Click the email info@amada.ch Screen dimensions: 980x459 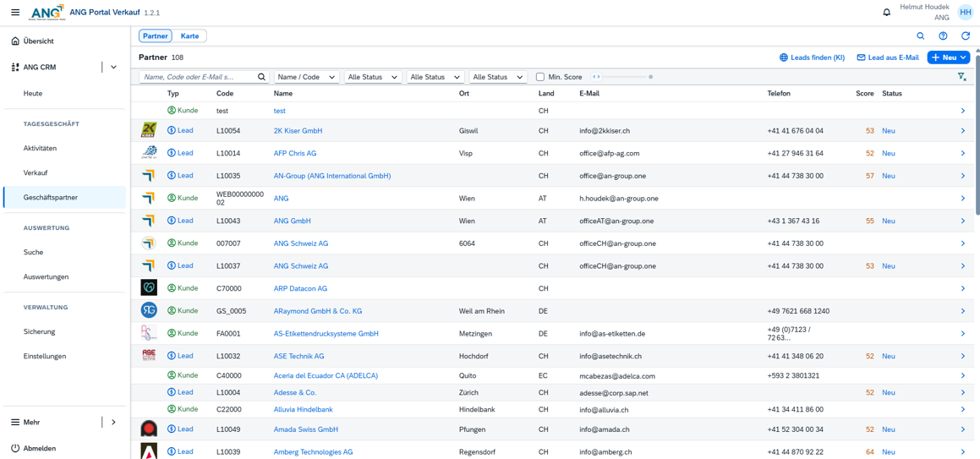pos(605,429)
